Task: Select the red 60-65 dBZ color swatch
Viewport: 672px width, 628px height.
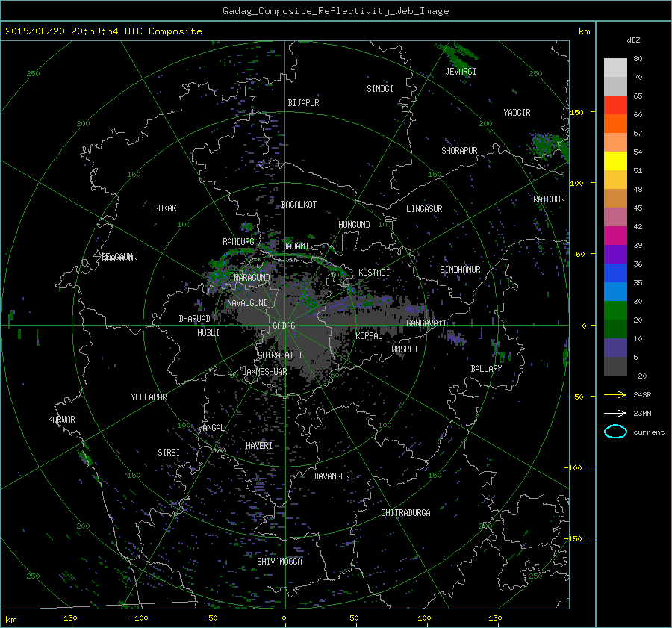Action: coord(615,105)
